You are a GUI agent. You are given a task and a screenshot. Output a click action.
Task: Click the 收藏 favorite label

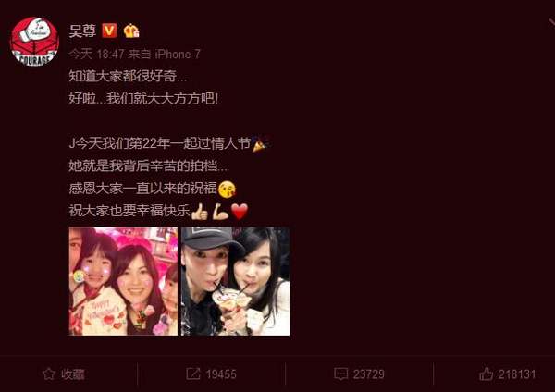tap(72, 374)
